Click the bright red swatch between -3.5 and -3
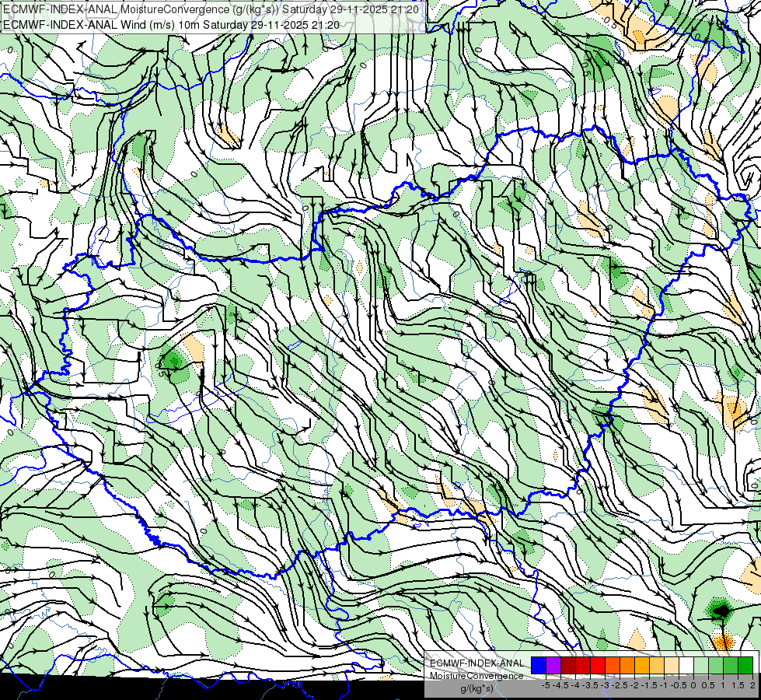 598,665
